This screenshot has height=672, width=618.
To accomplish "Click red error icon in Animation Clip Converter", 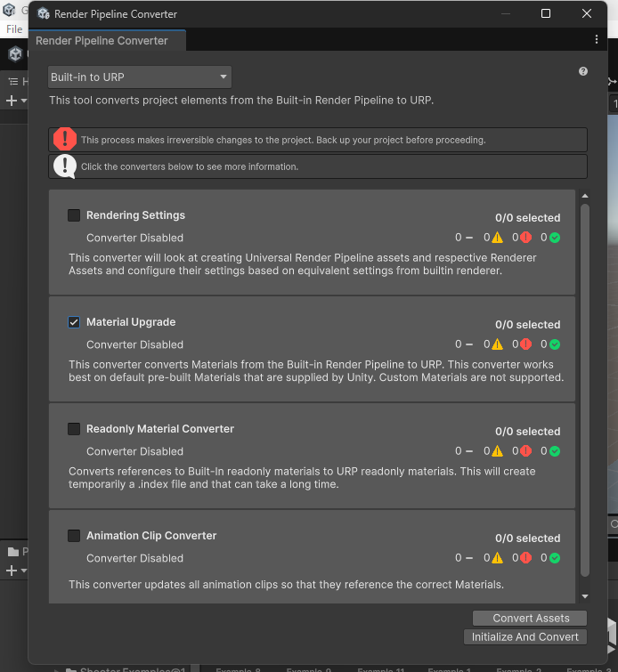I will coord(525,557).
